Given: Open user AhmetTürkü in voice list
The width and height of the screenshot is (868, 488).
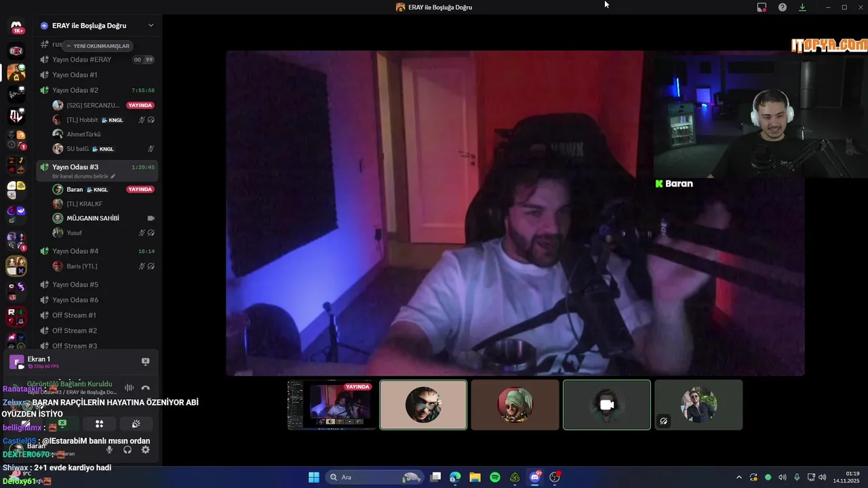Looking at the screenshot, I should [x=104, y=134].
